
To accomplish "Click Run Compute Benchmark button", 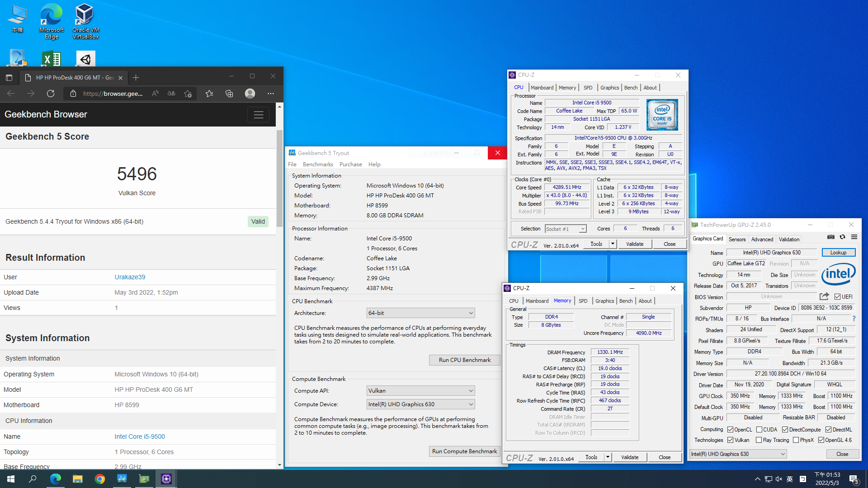I will click(464, 451).
